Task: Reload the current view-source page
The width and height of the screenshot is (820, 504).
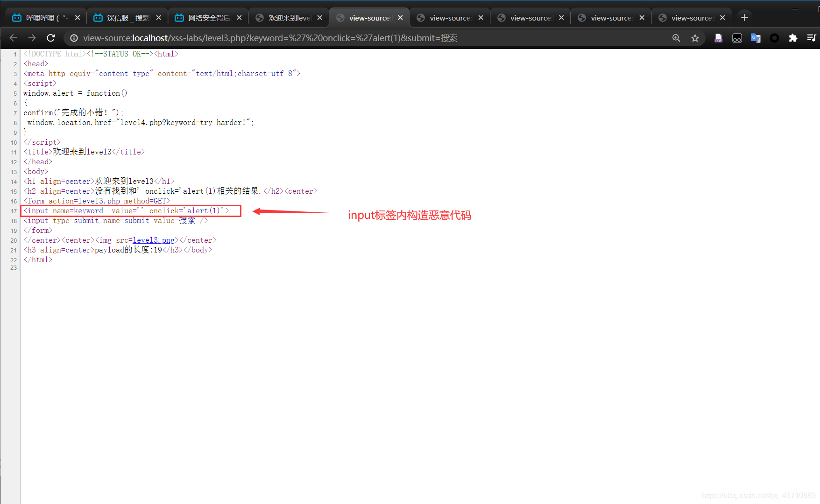Action: (51, 38)
